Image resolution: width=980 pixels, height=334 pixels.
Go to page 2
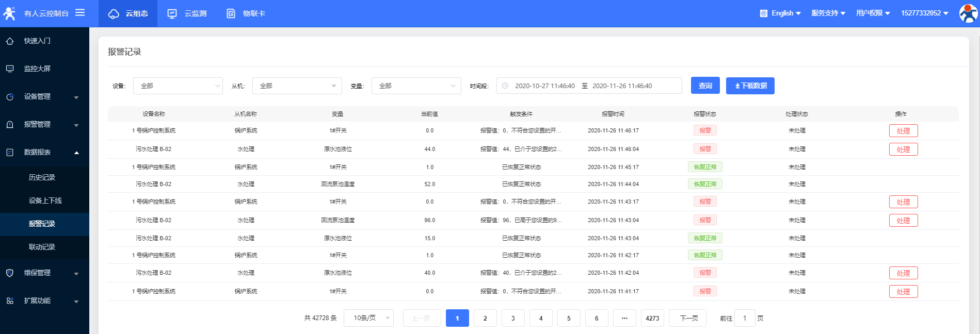485,318
